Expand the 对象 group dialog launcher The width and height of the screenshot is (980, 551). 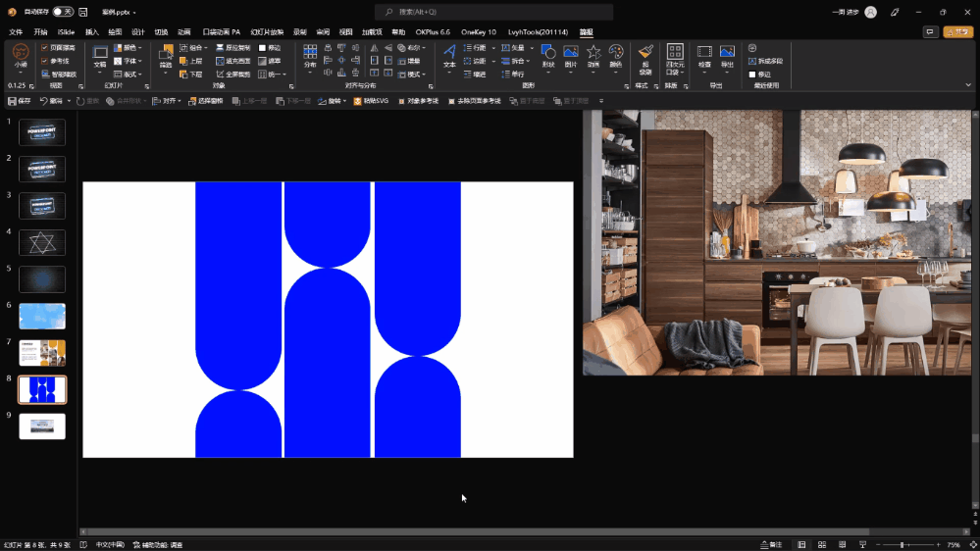click(x=291, y=86)
